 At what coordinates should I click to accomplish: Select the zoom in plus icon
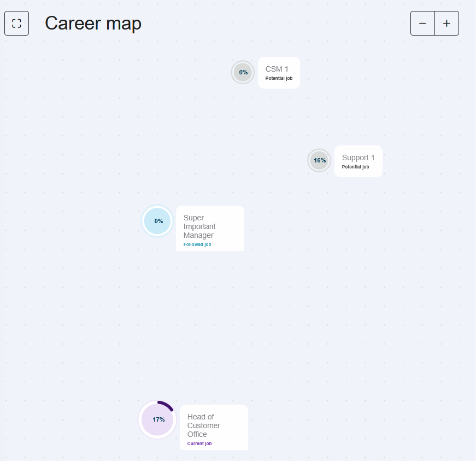pyautogui.click(x=446, y=23)
